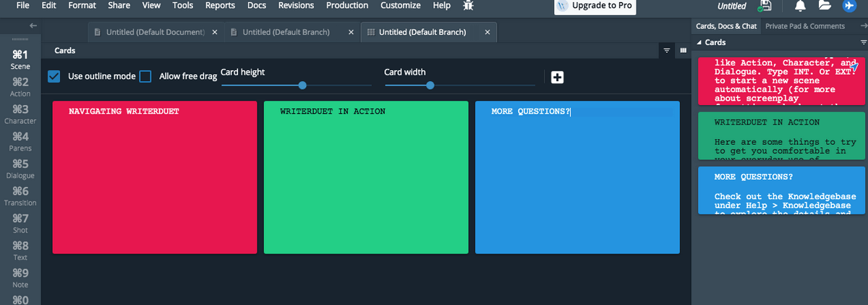868x305 pixels.
Task: Select the Text line type
Action: click(x=20, y=251)
